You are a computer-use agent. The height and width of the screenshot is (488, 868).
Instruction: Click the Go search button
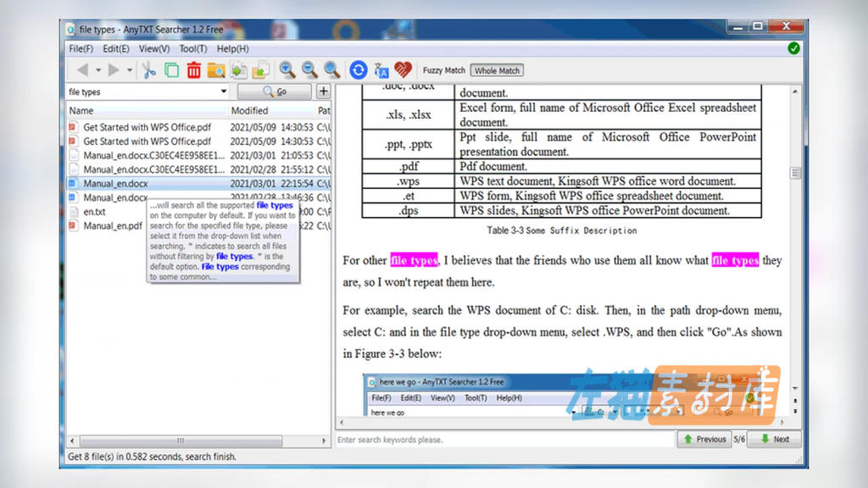(275, 91)
